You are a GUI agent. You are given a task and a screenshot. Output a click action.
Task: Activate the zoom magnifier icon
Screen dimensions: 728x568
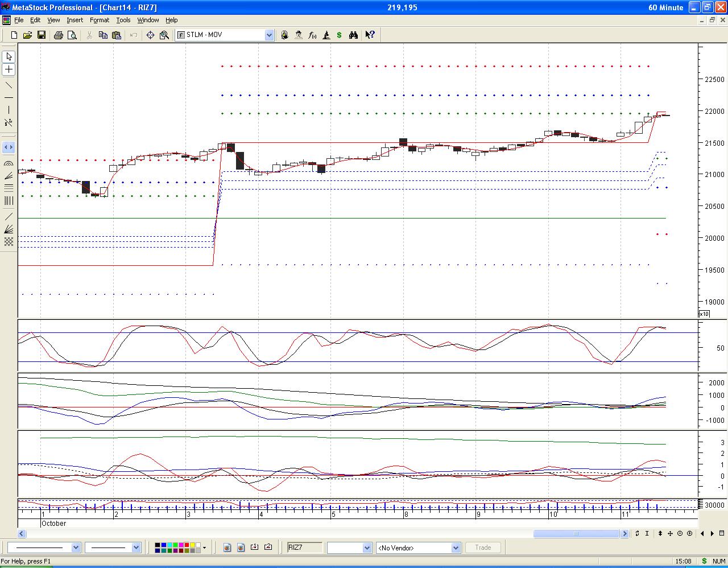(164, 35)
